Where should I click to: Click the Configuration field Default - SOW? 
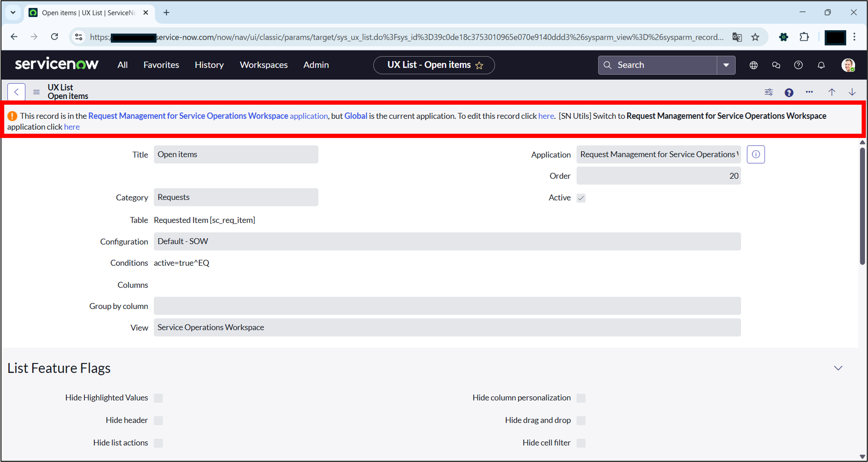click(x=447, y=241)
